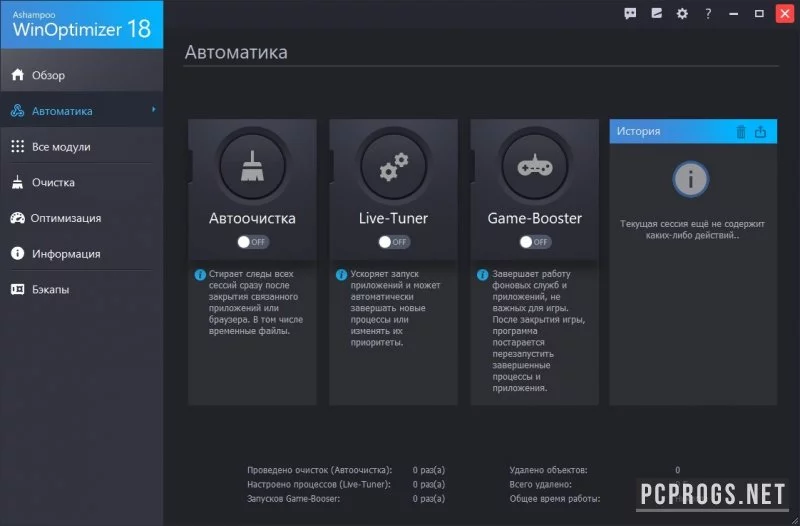
Task: Open help with the question mark
Action: pyautogui.click(x=708, y=14)
